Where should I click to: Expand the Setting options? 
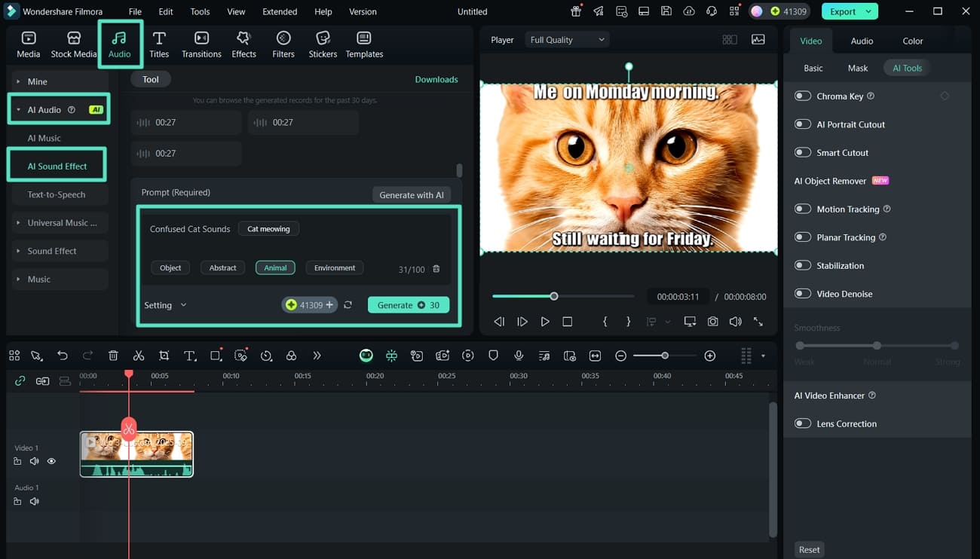pyautogui.click(x=165, y=305)
